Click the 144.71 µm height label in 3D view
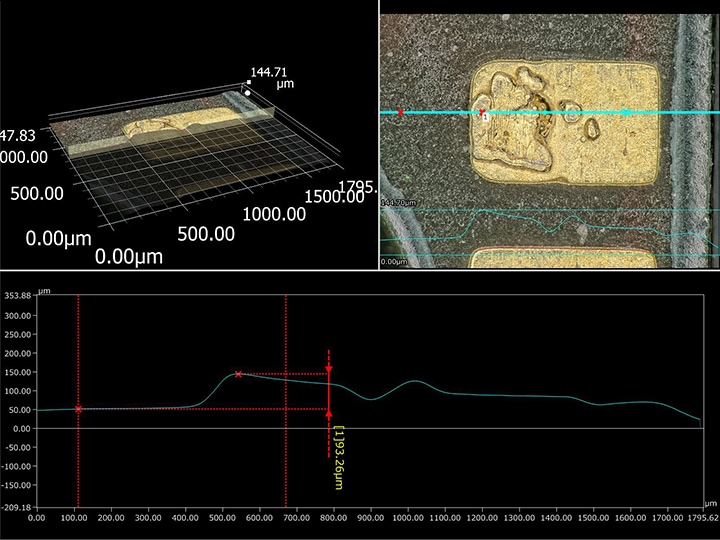The height and width of the screenshot is (540, 720). tap(268, 78)
